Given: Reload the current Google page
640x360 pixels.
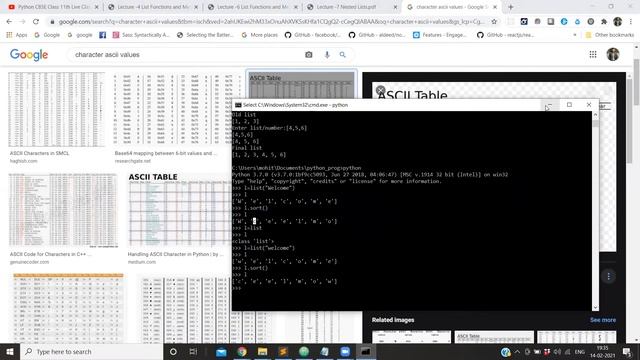Looking at the screenshot, I should 36,22.
